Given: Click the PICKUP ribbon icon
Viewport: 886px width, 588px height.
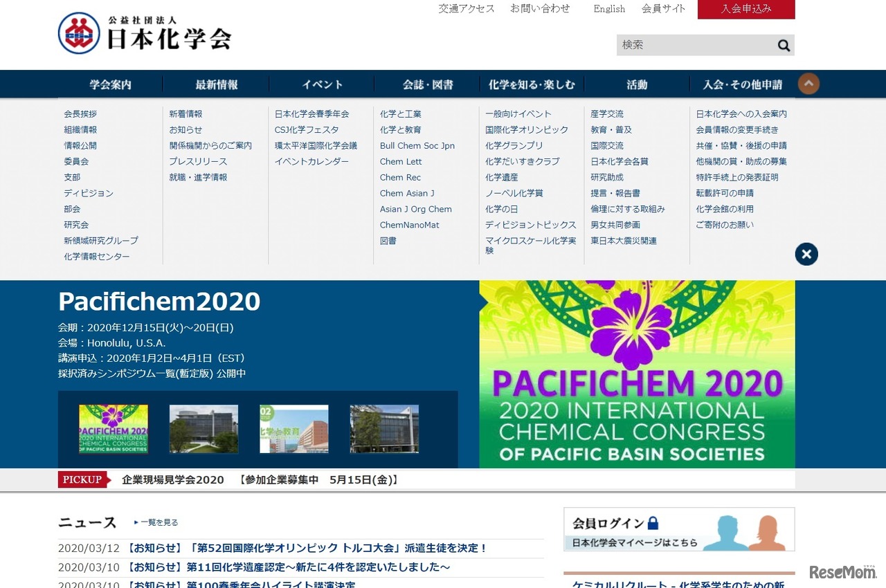Looking at the screenshot, I should tap(82, 479).
